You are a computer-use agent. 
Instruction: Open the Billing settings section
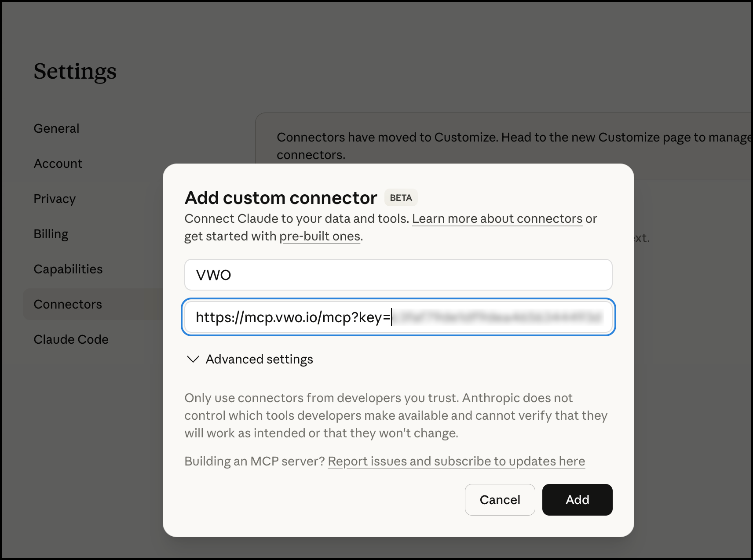click(x=51, y=233)
